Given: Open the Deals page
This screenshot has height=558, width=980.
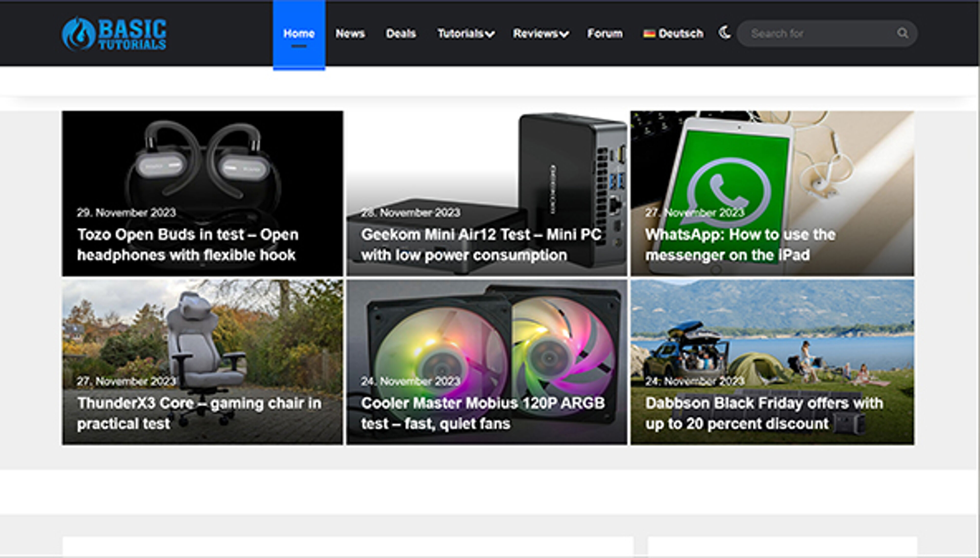Looking at the screenshot, I should 401,34.
